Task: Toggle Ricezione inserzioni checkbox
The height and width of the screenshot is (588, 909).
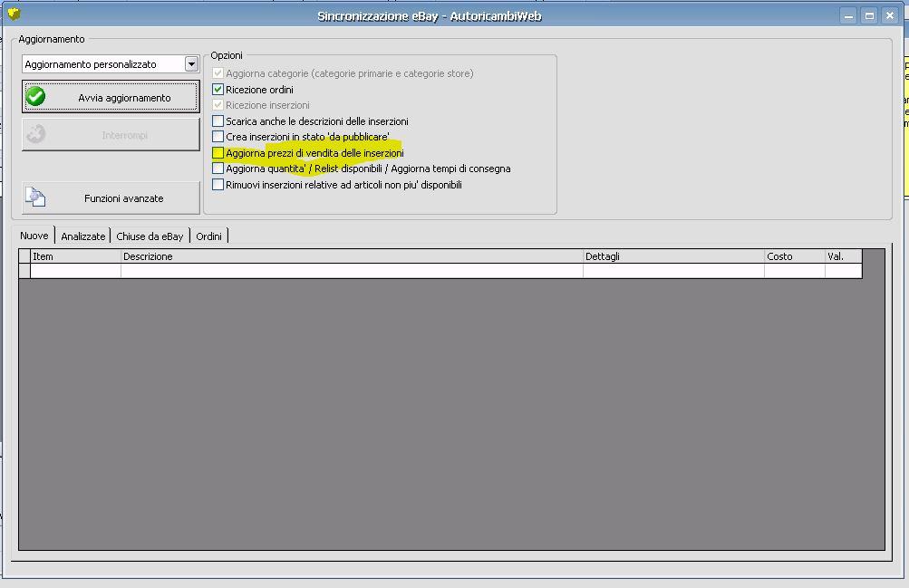Action: pyautogui.click(x=218, y=105)
